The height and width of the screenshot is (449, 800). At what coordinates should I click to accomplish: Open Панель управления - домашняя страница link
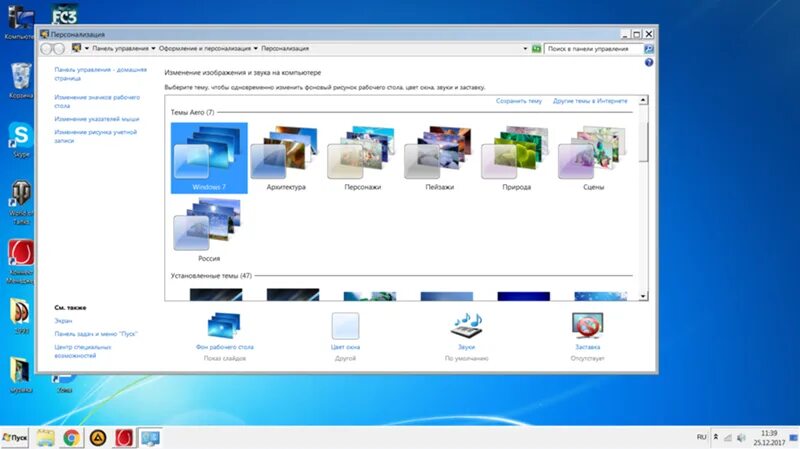[101, 74]
